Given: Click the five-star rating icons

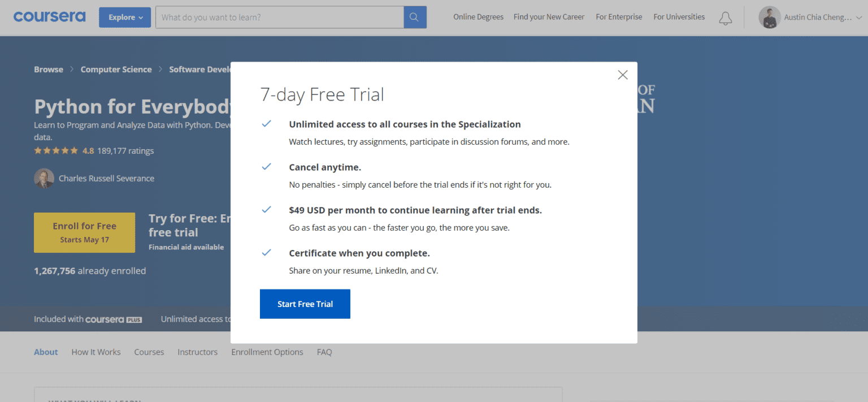Looking at the screenshot, I should (x=56, y=151).
